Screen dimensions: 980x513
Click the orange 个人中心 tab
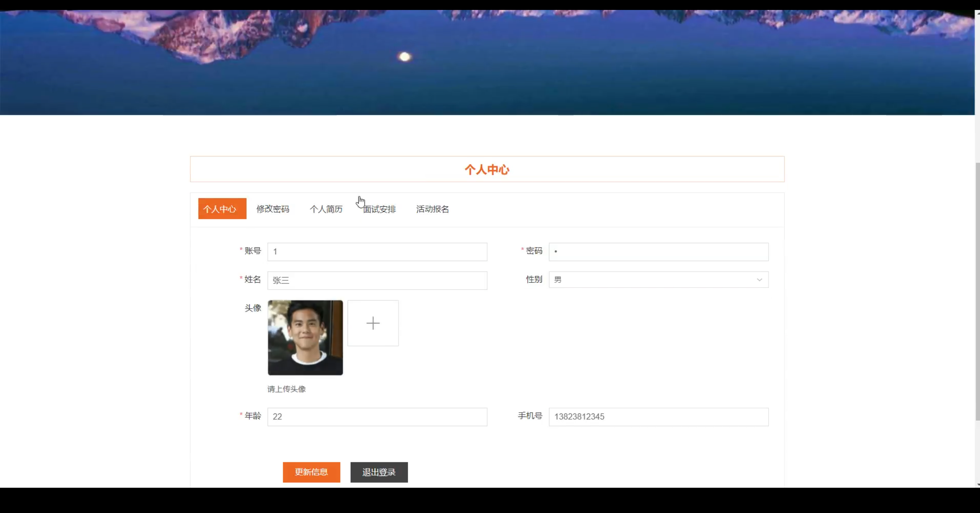(222, 209)
